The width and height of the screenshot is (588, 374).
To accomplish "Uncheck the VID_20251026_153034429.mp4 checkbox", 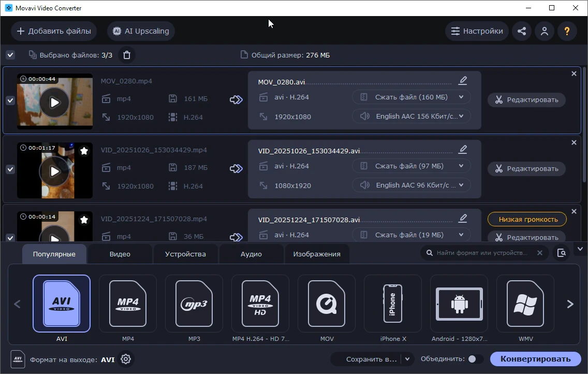I will pyautogui.click(x=10, y=169).
